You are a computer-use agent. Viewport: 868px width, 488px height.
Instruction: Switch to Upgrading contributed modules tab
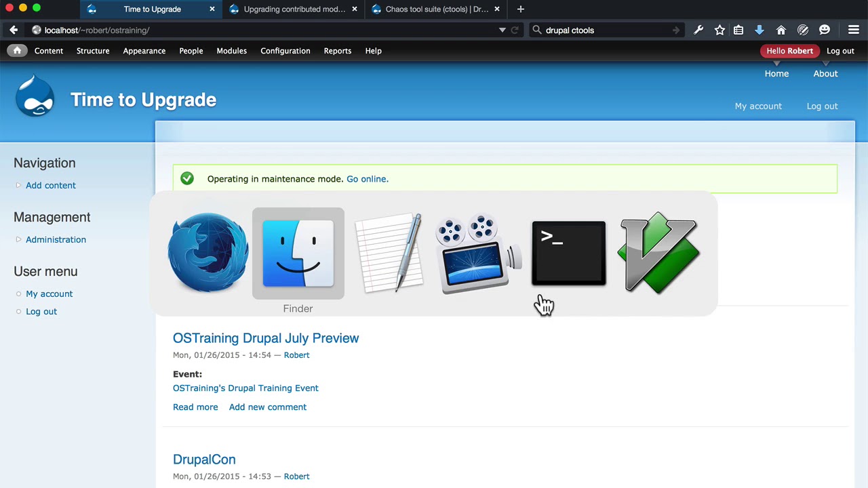coord(294,9)
